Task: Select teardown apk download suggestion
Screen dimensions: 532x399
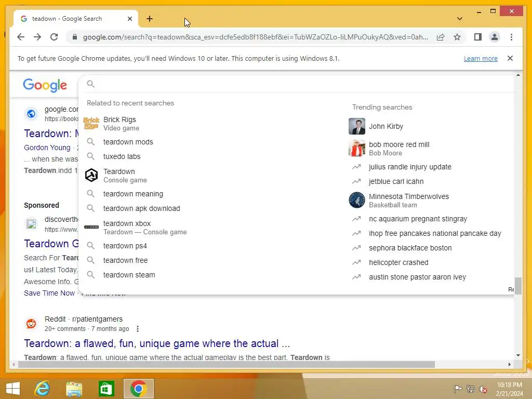Action: pos(210,208)
